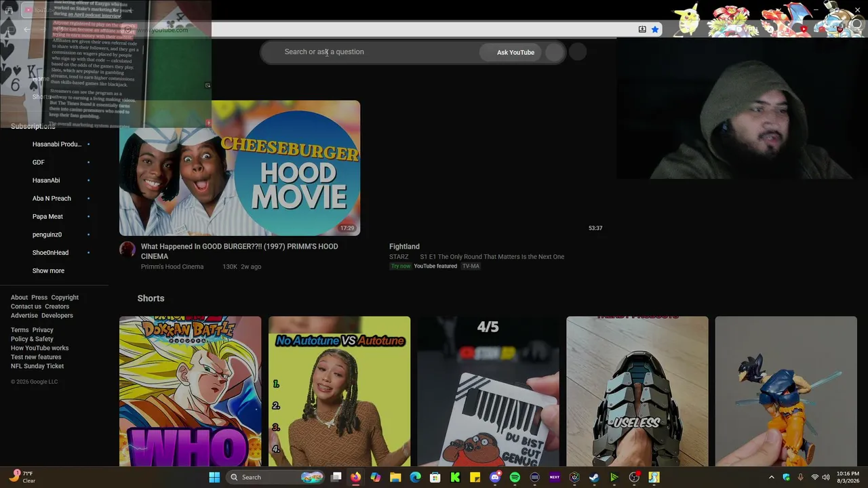Click the Windows taskbar Search box
The height and width of the screenshot is (488, 868).
pyautogui.click(x=274, y=477)
